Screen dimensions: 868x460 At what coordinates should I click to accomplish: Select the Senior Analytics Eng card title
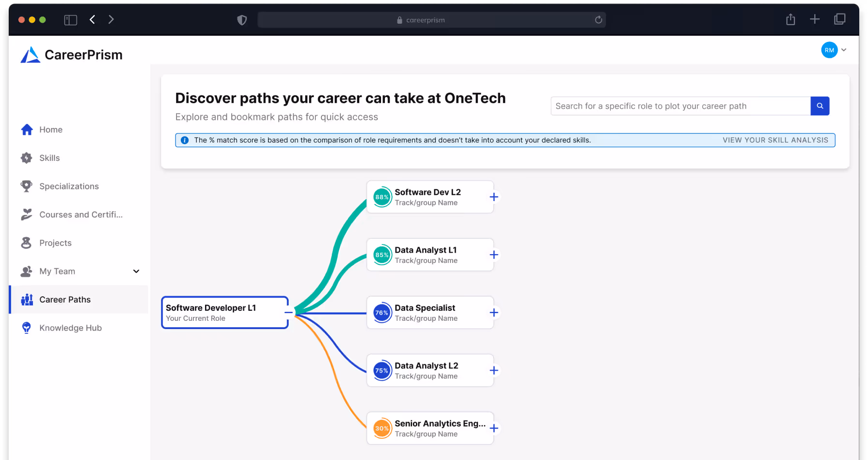pos(440,423)
